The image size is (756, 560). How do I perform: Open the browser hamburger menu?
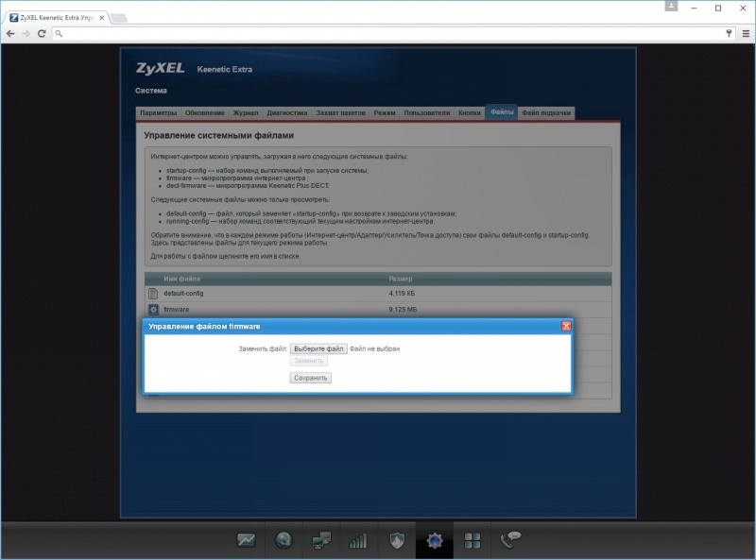[743, 33]
